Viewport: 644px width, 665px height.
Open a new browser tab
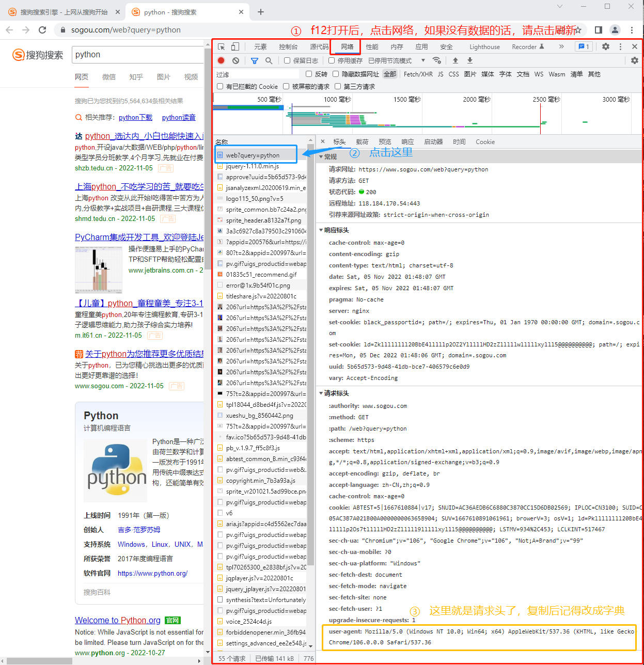[260, 12]
